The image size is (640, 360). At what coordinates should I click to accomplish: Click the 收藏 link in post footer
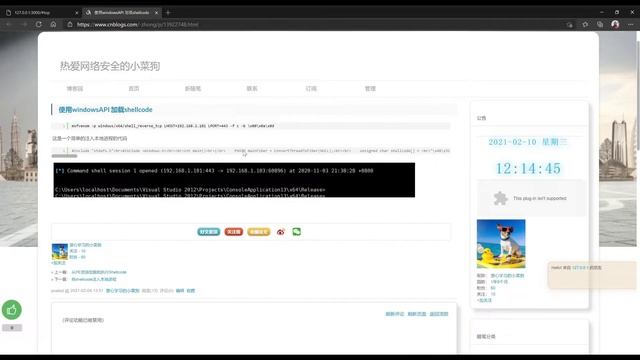click(191, 291)
